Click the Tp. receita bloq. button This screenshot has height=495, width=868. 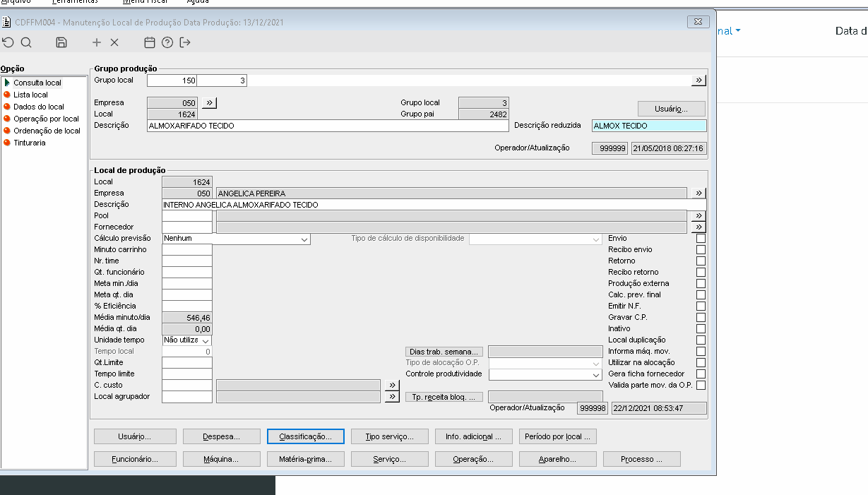pyautogui.click(x=444, y=397)
